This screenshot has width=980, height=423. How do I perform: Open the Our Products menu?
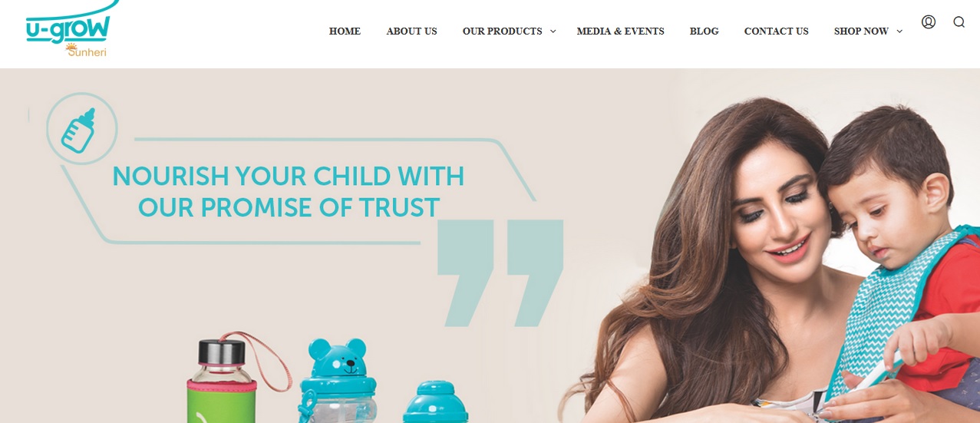(502, 31)
